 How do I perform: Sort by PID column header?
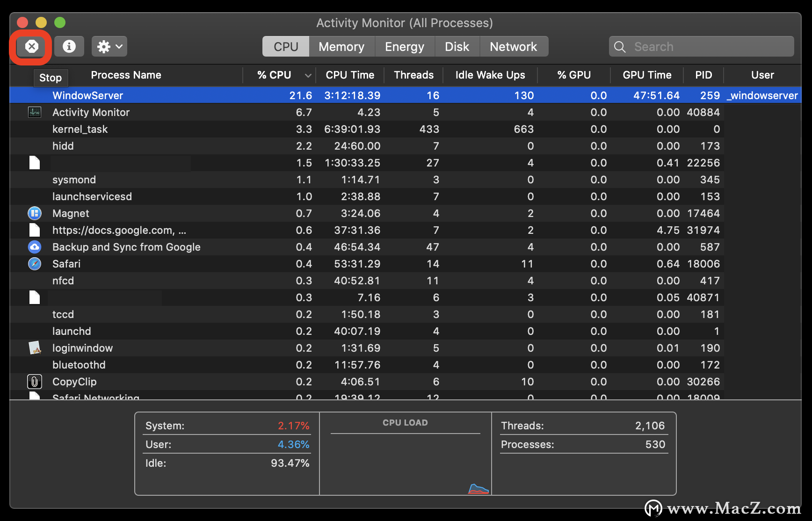pyautogui.click(x=703, y=75)
